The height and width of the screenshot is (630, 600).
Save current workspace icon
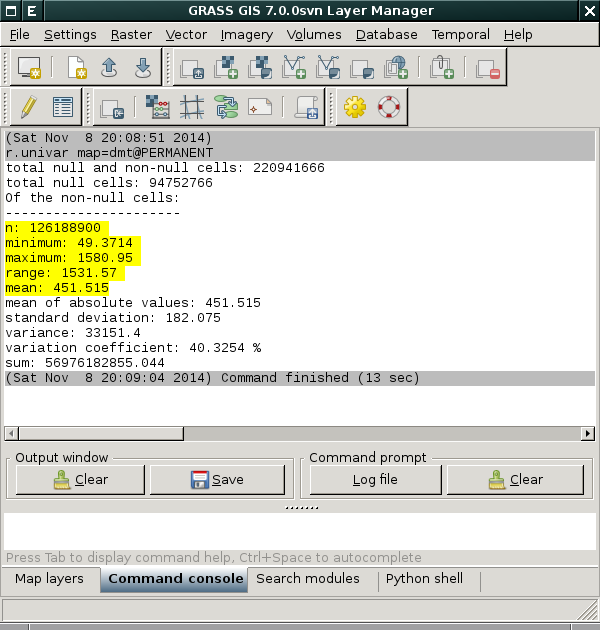click(x=143, y=67)
